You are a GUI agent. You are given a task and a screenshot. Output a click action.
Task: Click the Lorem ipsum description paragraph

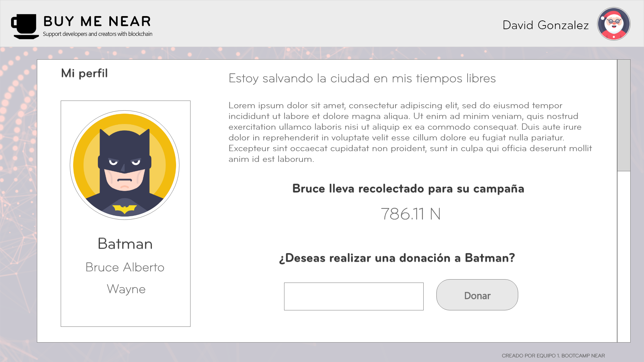(x=410, y=132)
